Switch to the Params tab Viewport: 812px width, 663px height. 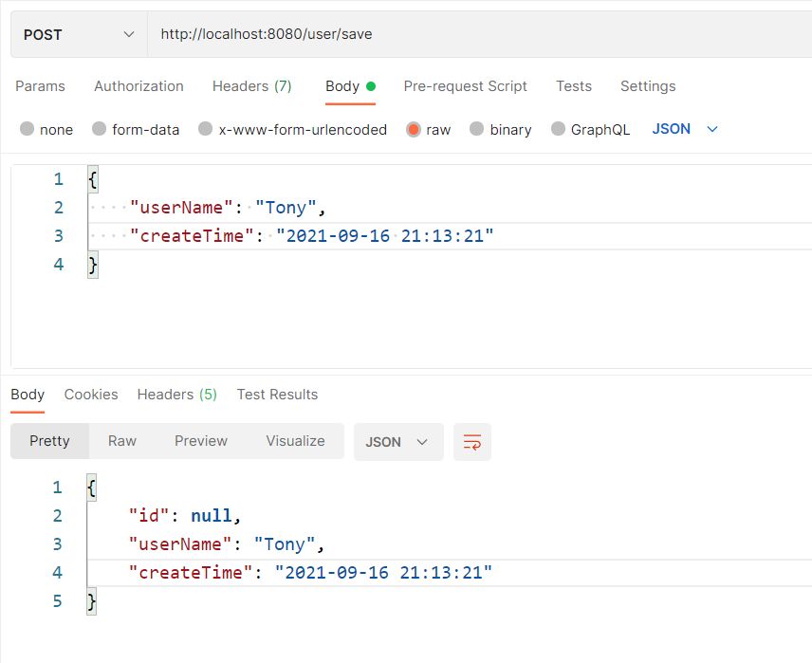[40, 86]
